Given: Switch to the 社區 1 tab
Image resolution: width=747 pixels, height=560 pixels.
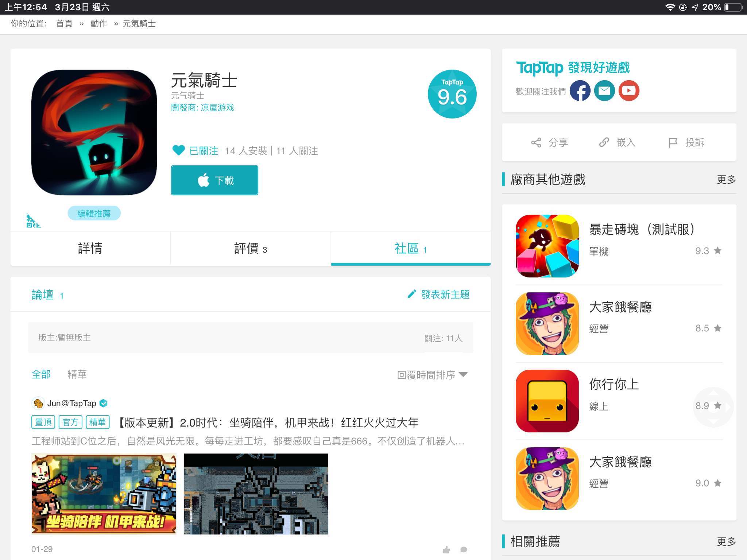Looking at the screenshot, I should point(411,249).
